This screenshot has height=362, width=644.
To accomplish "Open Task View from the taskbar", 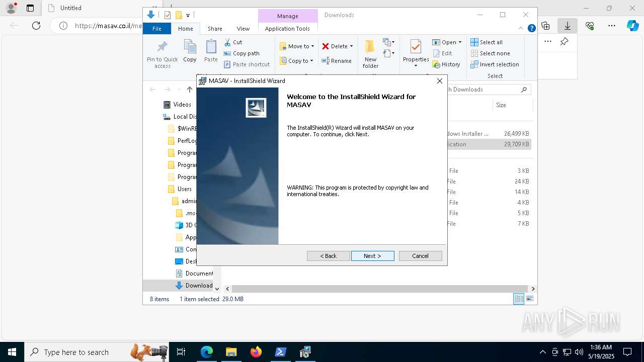I will click(181, 352).
